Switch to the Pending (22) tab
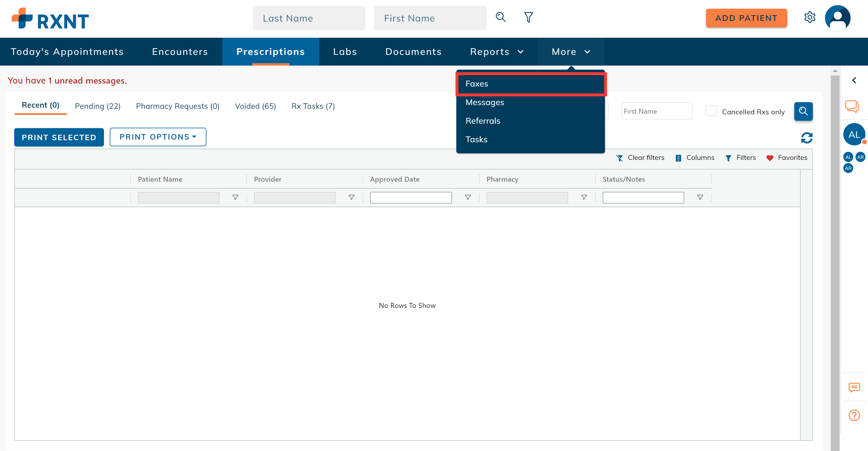The image size is (868, 451). point(98,106)
